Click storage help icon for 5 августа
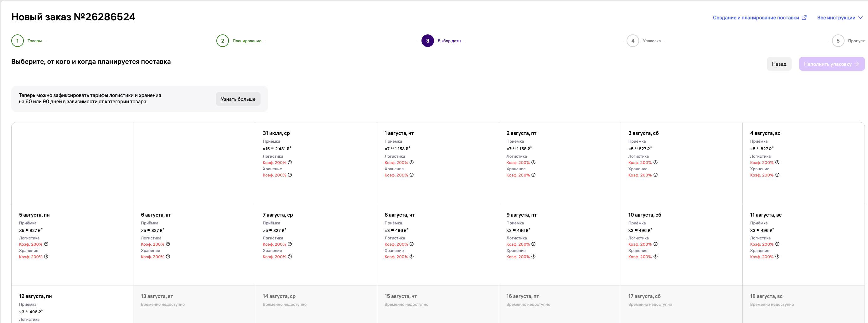 (x=46, y=256)
